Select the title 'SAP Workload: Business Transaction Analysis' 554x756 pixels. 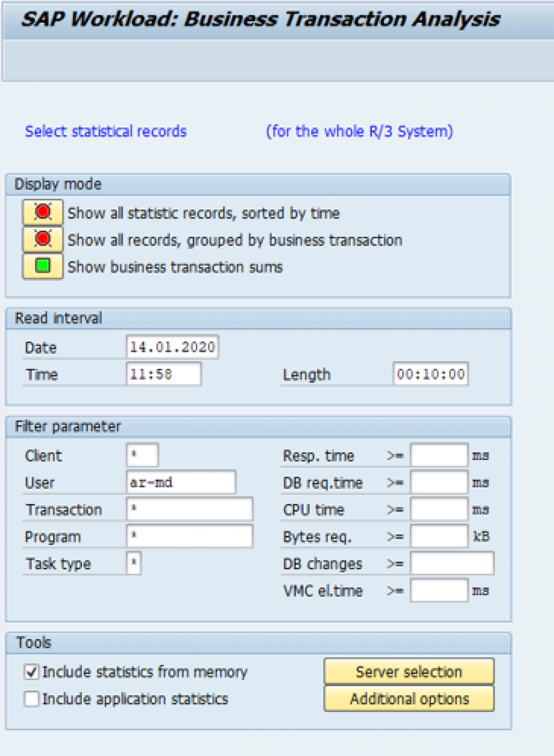[x=260, y=19]
